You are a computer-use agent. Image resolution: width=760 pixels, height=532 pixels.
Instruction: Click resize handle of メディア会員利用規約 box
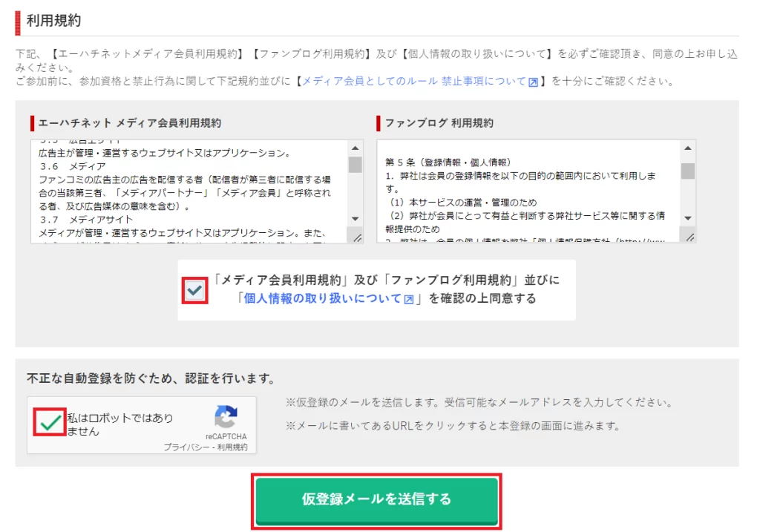[x=356, y=237]
